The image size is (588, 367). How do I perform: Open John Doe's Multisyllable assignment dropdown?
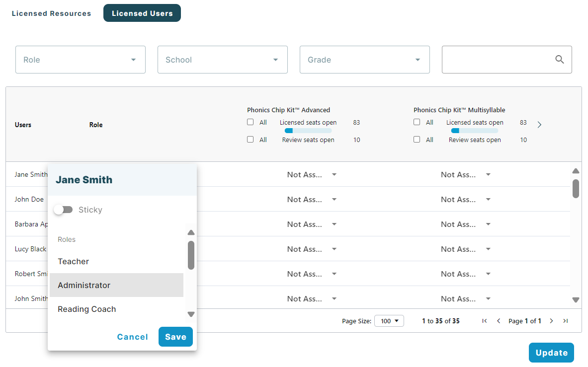(465, 200)
